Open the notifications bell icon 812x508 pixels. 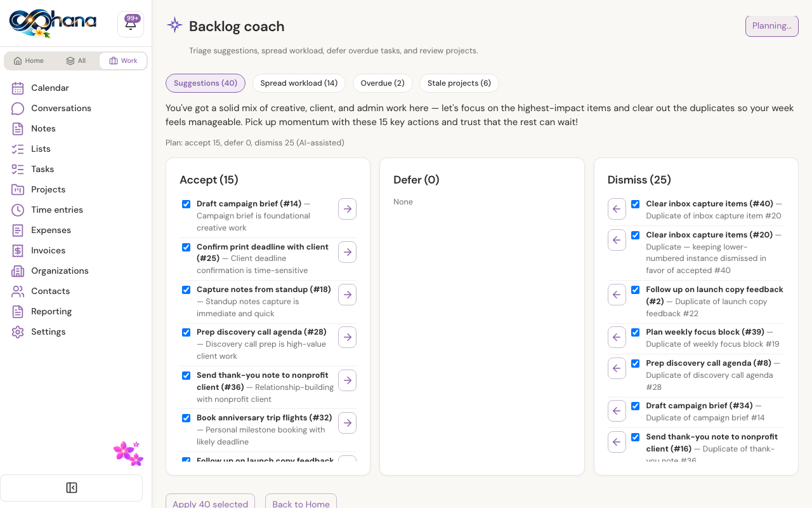(131, 24)
